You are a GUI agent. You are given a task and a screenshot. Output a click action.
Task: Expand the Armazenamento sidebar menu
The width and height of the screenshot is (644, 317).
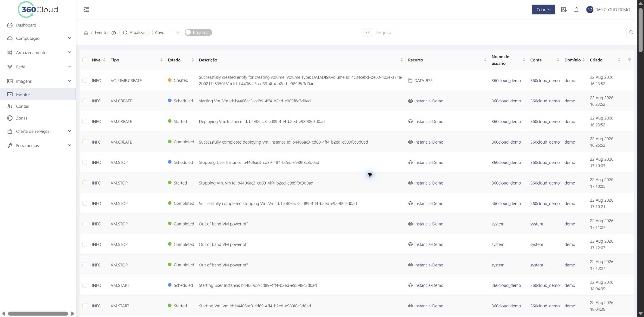click(38, 53)
